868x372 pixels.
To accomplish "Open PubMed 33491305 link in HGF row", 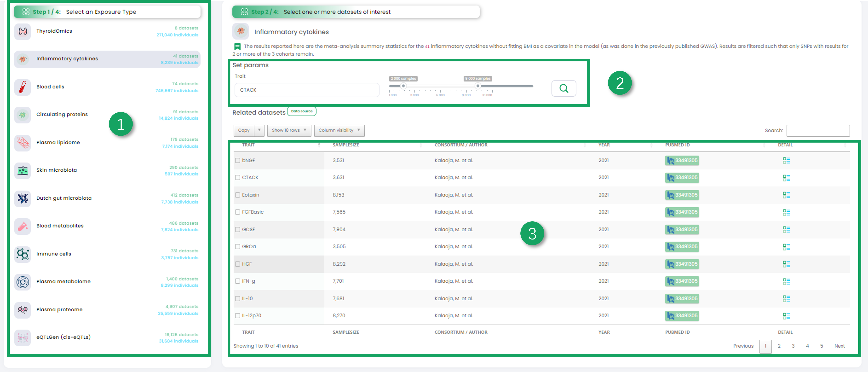I will point(682,264).
